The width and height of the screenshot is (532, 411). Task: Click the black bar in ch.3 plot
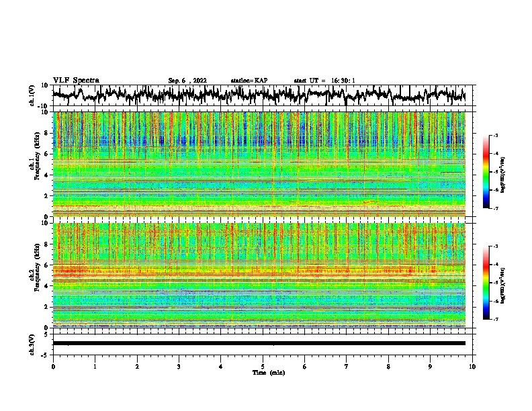[x=259, y=343]
